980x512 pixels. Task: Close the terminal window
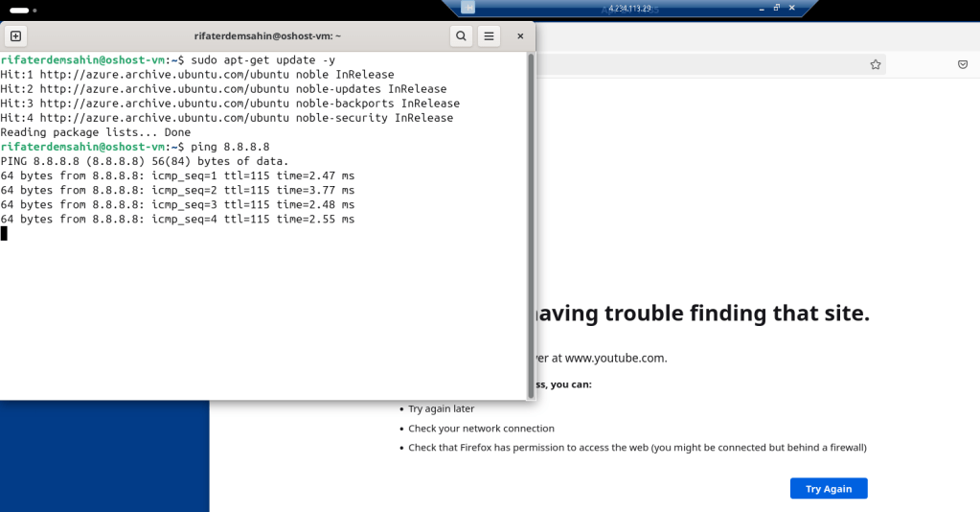pos(520,36)
